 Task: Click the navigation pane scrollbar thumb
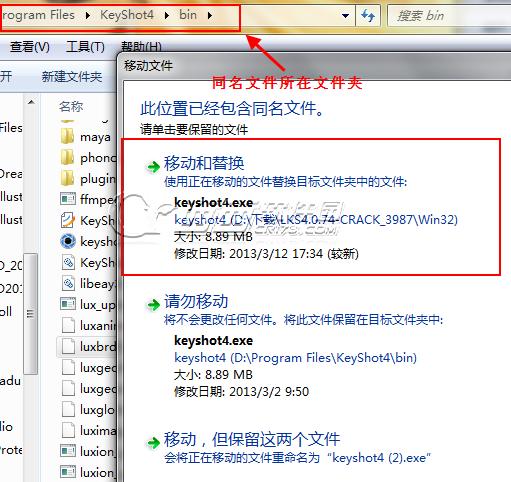click(31, 313)
